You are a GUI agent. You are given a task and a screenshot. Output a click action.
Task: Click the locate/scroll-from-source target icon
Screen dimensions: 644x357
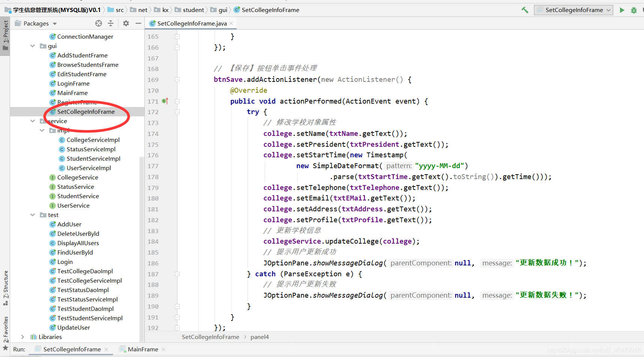[99, 23]
